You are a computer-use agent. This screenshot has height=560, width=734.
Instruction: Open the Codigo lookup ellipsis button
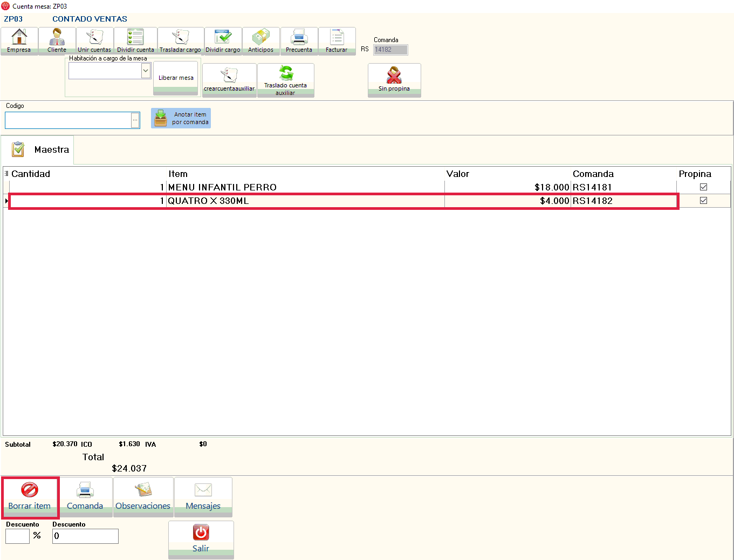click(x=135, y=120)
